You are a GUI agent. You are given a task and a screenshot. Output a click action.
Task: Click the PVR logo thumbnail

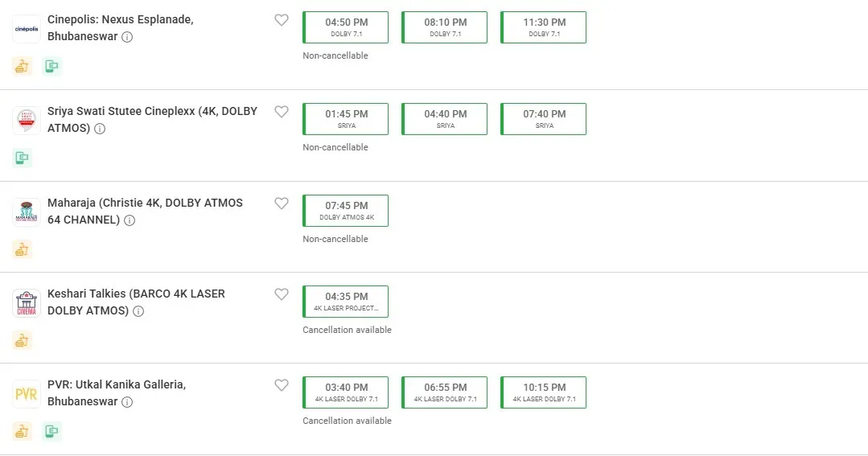pos(27,394)
